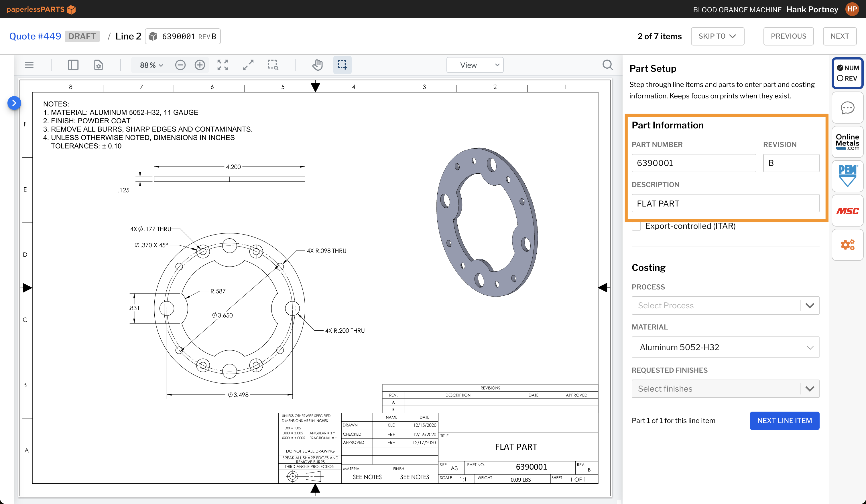
Task: Open the SKIP TO menu
Action: [718, 36]
